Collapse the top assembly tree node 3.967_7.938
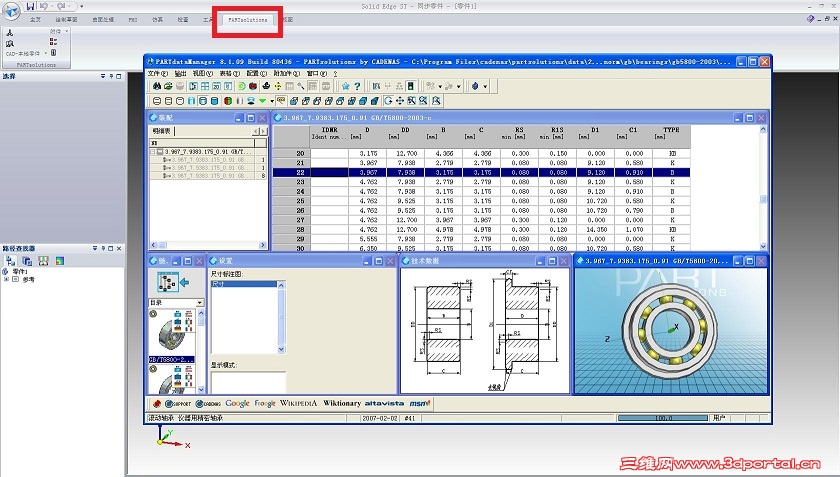 pyautogui.click(x=153, y=152)
